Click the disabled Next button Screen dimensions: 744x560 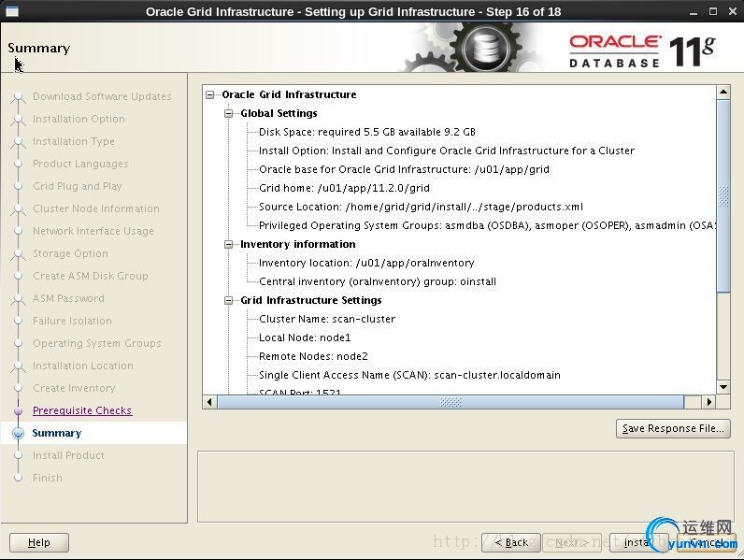tap(572, 542)
